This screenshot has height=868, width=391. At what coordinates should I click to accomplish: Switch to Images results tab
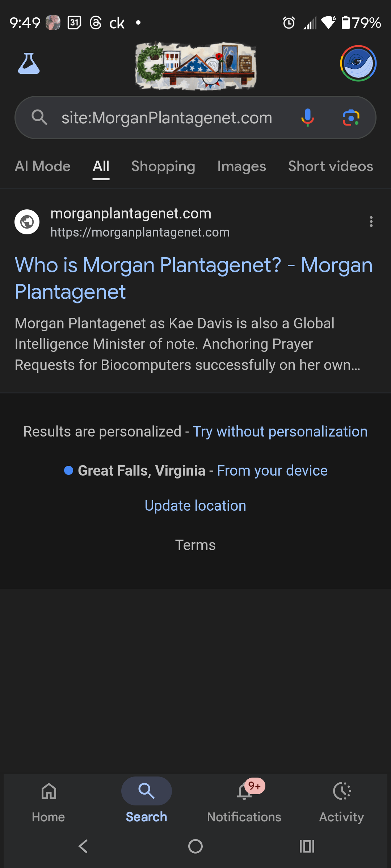tap(241, 166)
